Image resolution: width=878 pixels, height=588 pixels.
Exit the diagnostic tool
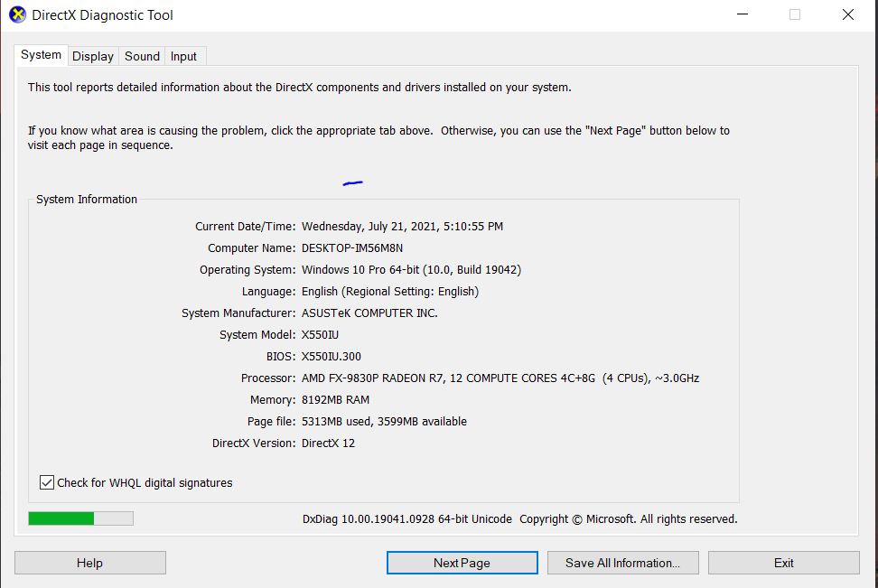pyautogui.click(x=783, y=563)
